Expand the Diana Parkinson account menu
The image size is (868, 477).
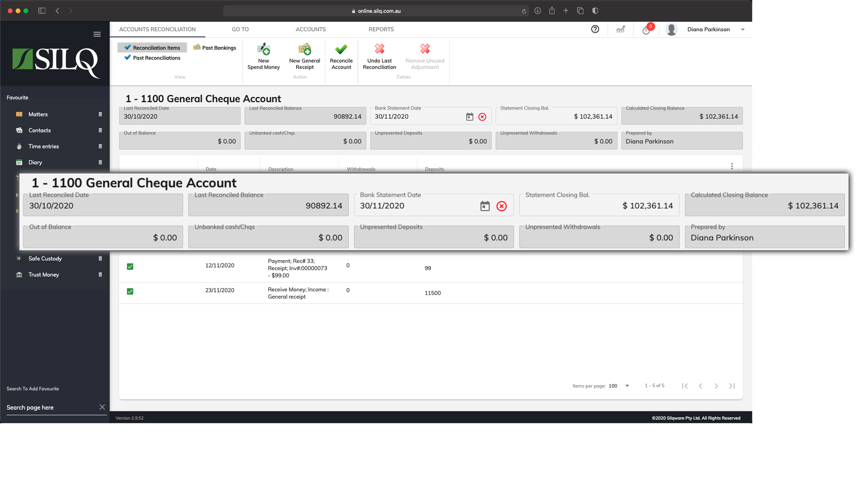pyautogui.click(x=742, y=29)
